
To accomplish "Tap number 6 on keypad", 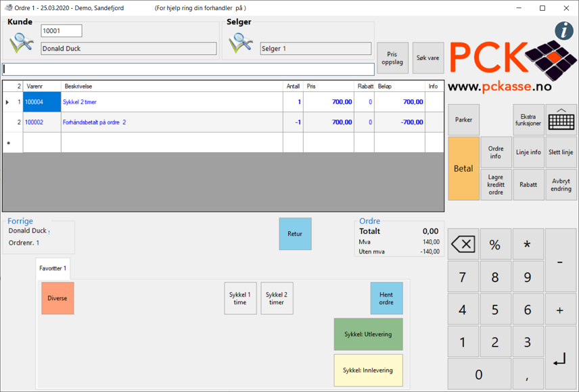I will 528,310.
